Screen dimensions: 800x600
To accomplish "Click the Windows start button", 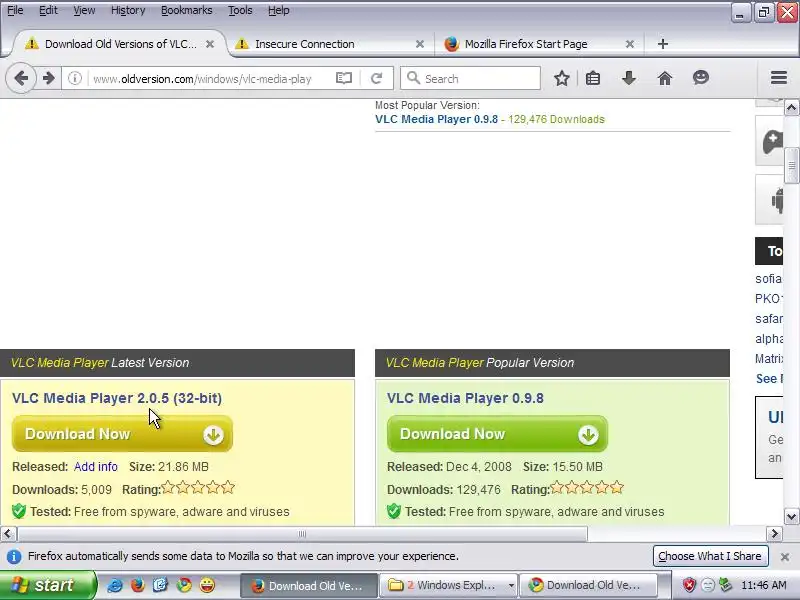I will tap(47, 585).
